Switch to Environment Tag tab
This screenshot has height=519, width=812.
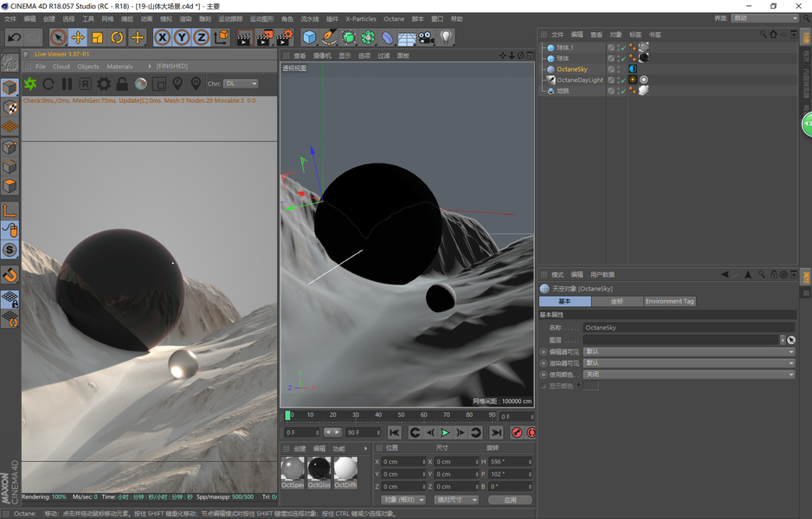click(x=669, y=301)
